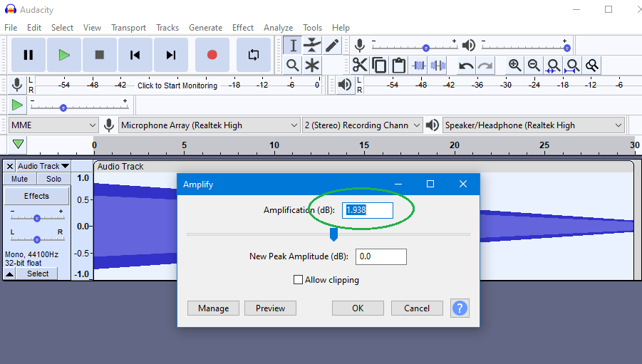Select the Envelope tool

(312, 46)
